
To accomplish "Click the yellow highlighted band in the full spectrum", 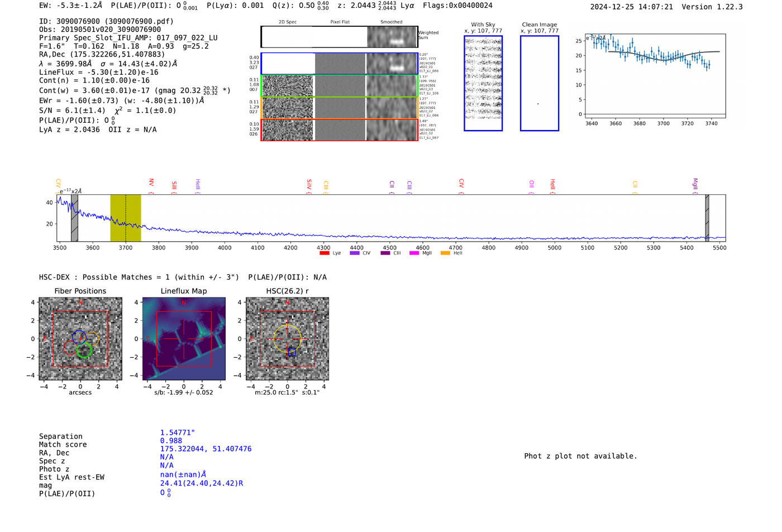I will [x=125, y=218].
